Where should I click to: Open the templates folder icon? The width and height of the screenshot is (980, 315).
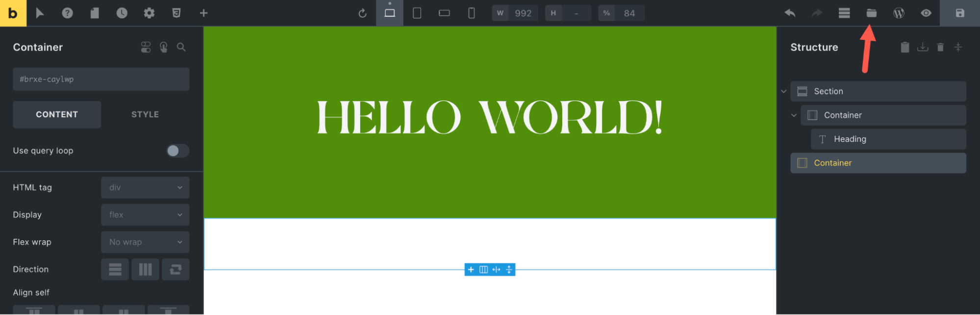(x=871, y=13)
